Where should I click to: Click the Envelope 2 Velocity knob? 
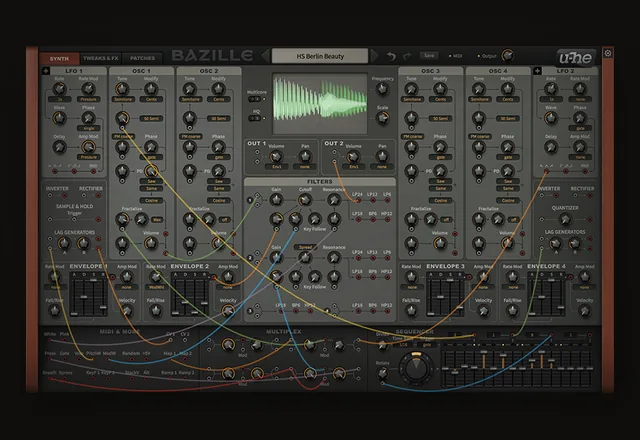point(228,311)
